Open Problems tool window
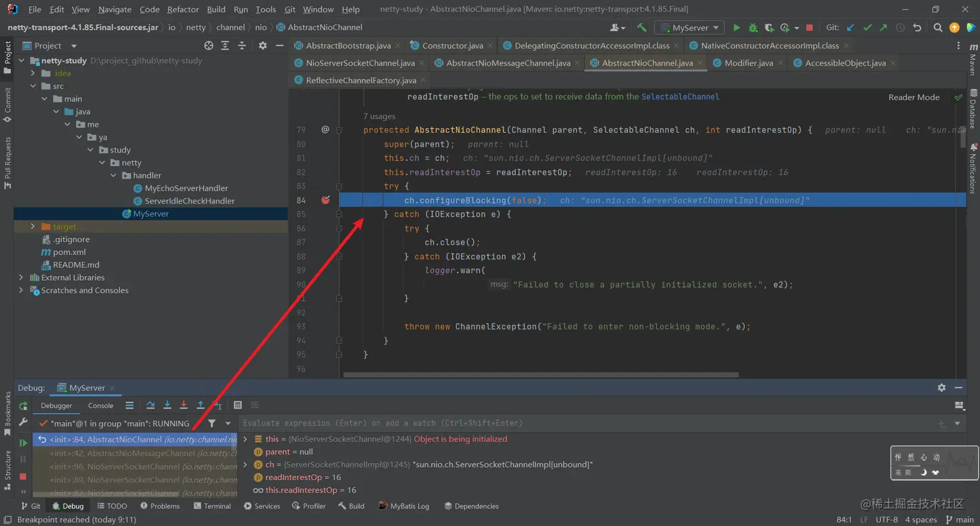The image size is (980, 526). click(159, 506)
